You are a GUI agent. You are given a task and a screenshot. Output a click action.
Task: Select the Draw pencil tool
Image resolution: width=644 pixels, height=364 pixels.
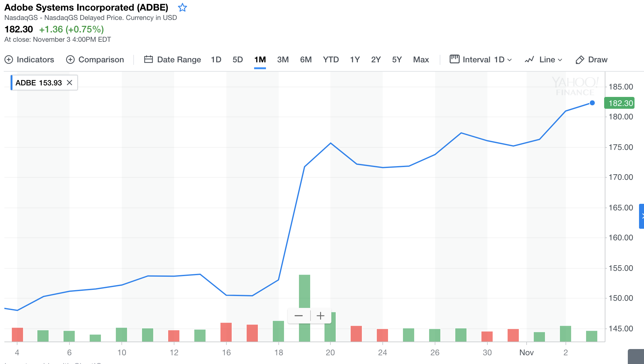click(x=580, y=60)
